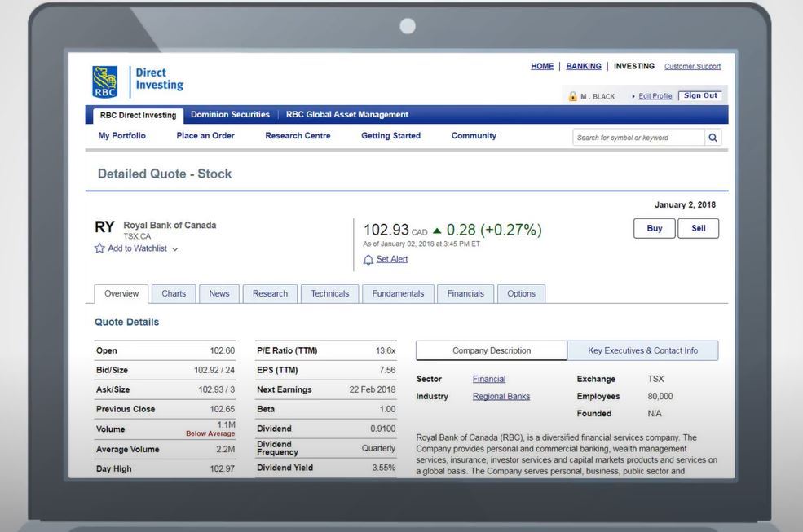The height and width of the screenshot is (532, 803).
Task: Click Next Earnings date 22 Feb 2018
Action: (373, 389)
